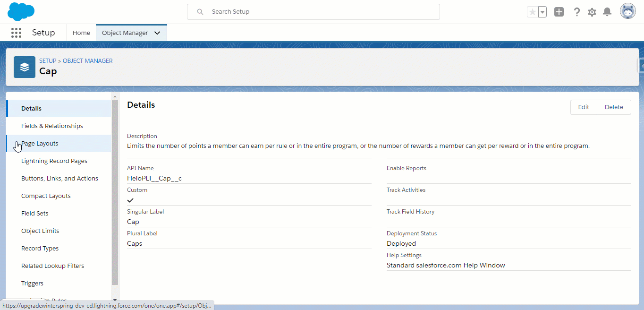Click the Search Setup input field
This screenshot has width=644, height=310.
coord(314,12)
